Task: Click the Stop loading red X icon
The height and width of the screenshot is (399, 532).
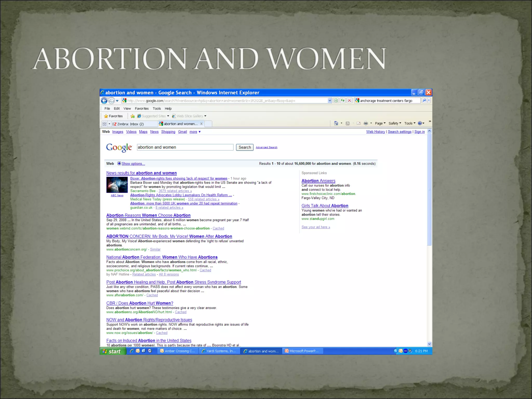Action: pos(350,101)
